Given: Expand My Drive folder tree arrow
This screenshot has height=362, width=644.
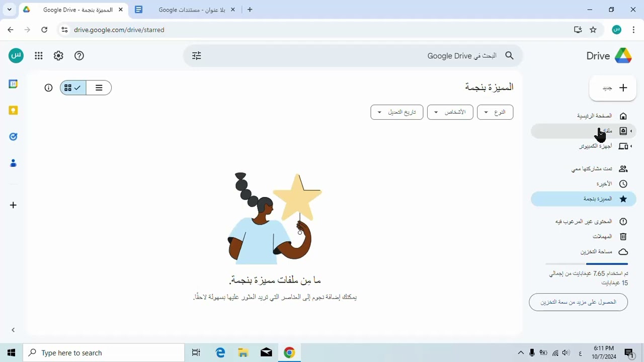Looking at the screenshot, I should click(631, 131).
